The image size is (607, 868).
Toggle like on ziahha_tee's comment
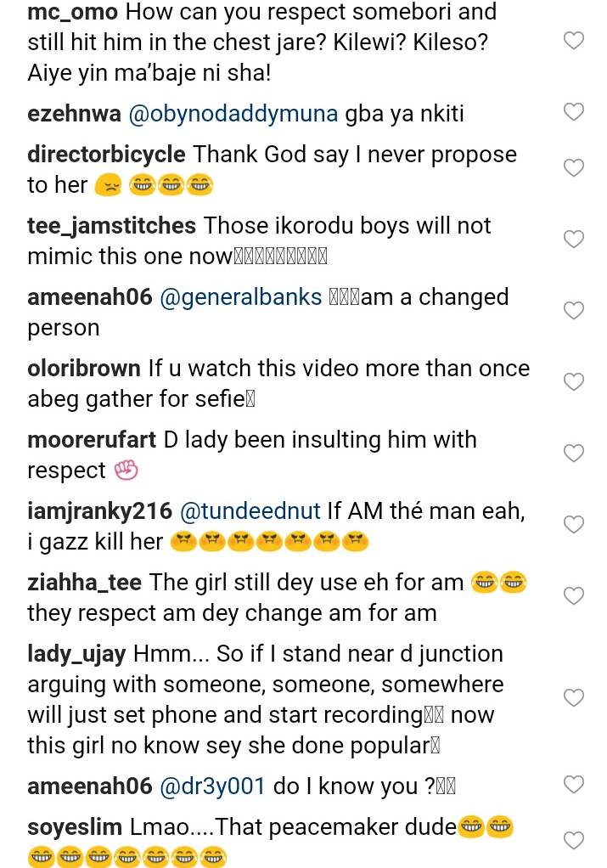pos(574,596)
